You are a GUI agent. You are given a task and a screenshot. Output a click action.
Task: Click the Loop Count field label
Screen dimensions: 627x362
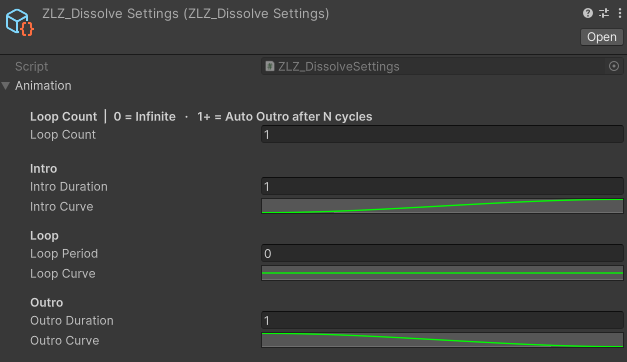pyautogui.click(x=63, y=135)
